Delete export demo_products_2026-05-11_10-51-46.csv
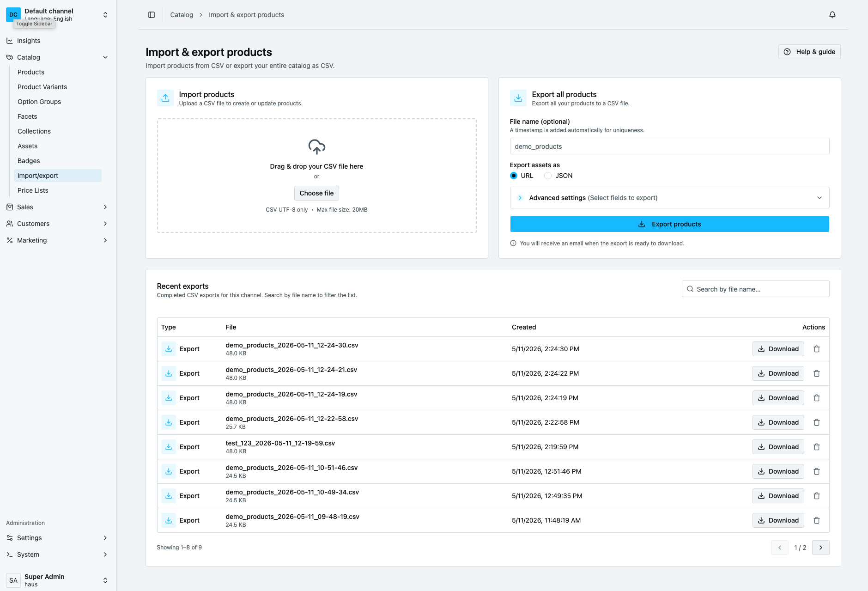The width and height of the screenshot is (868, 591). (817, 471)
